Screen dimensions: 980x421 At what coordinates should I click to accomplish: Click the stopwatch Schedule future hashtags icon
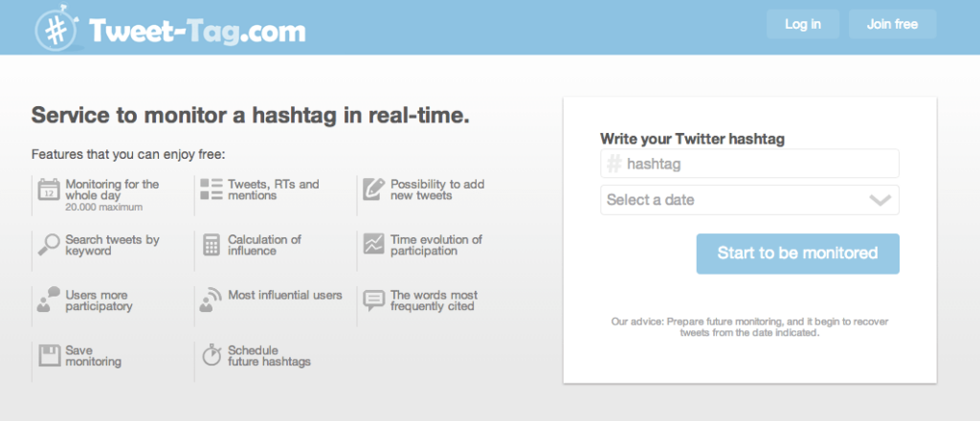212,354
